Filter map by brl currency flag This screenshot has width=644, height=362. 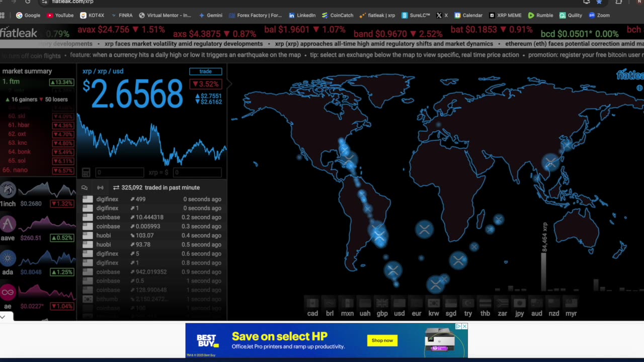(330, 303)
